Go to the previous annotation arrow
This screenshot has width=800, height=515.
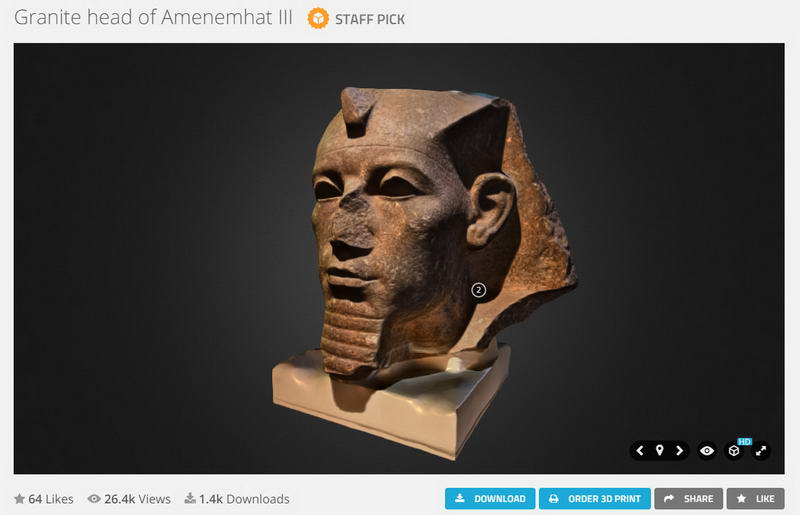point(640,451)
